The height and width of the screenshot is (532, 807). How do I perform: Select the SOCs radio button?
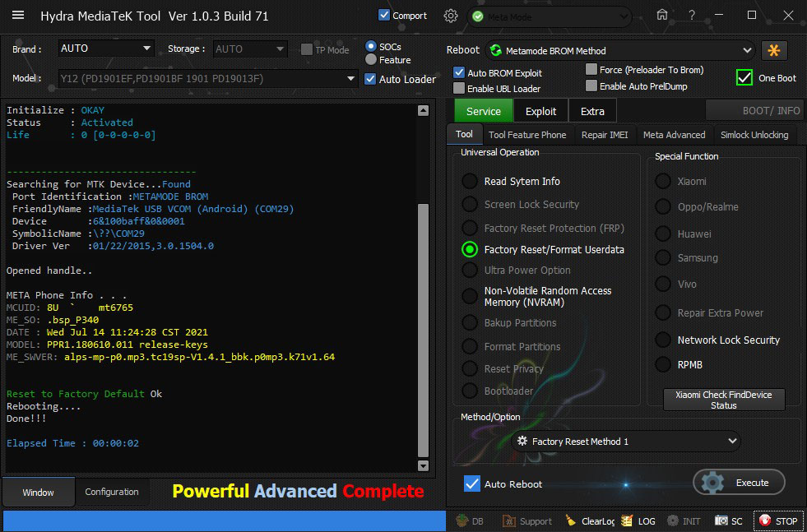370,46
